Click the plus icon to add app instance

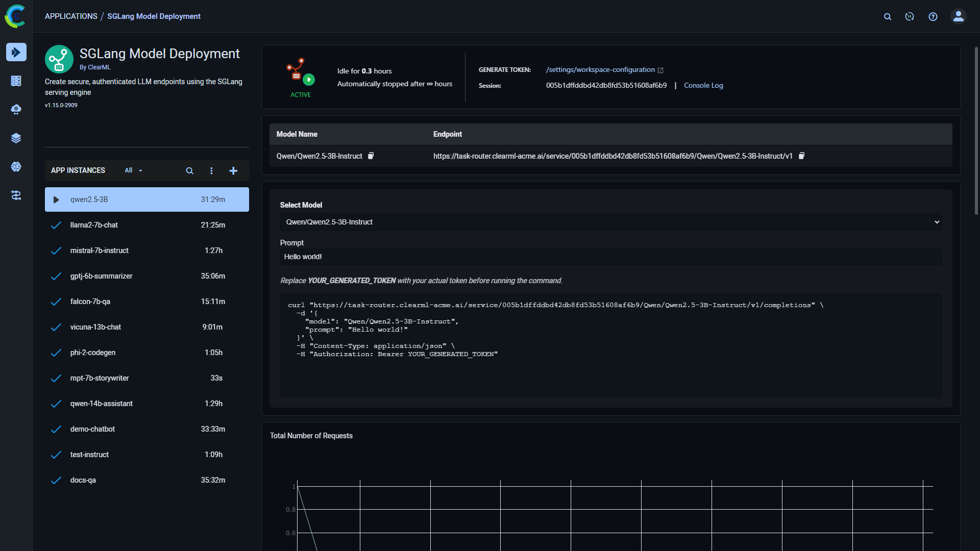(233, 171)
